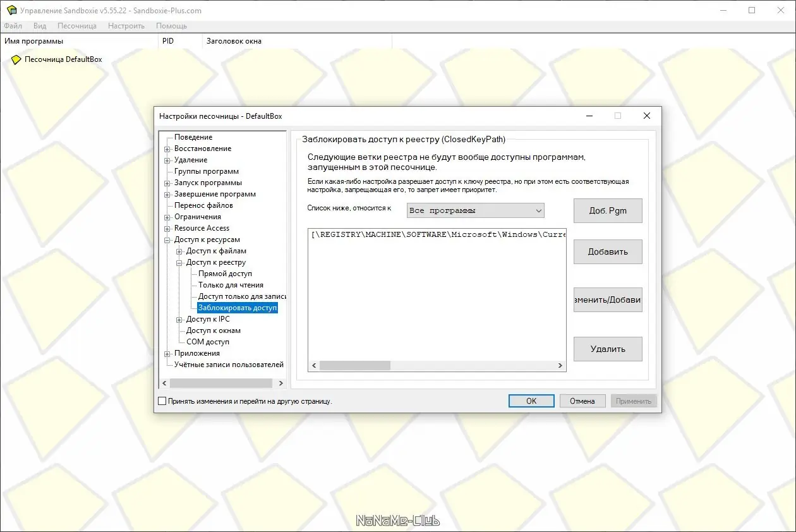The image size is (796, 532).
Task: Select Перенос файлов in settings tree
Action: (203, 205)
